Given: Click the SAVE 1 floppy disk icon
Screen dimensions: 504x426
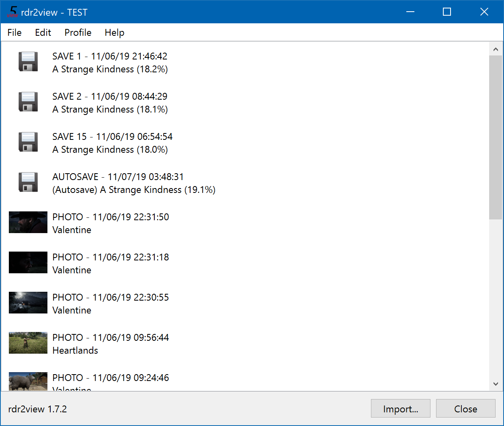Looking at the screenshot, I should (x=28, y=61).
